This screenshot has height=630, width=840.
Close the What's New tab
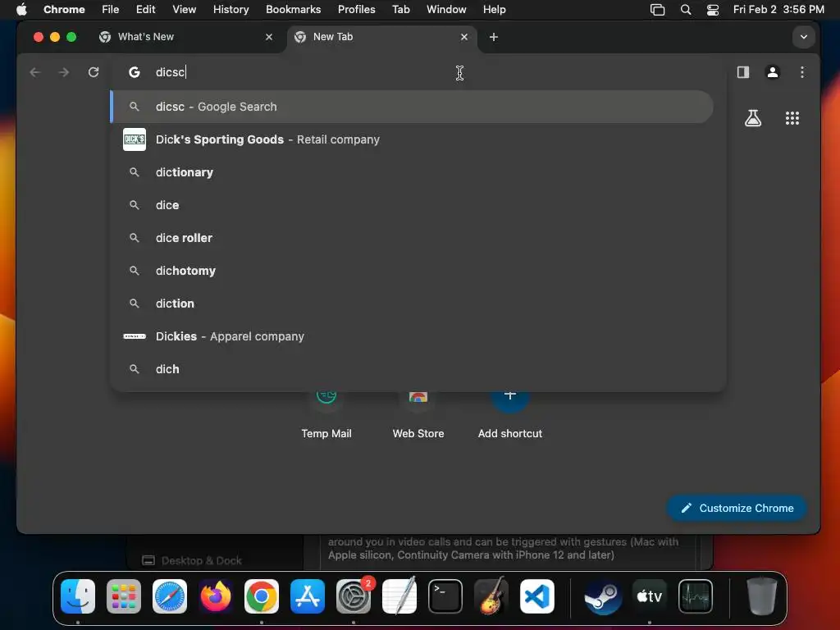tap(269, 37)
